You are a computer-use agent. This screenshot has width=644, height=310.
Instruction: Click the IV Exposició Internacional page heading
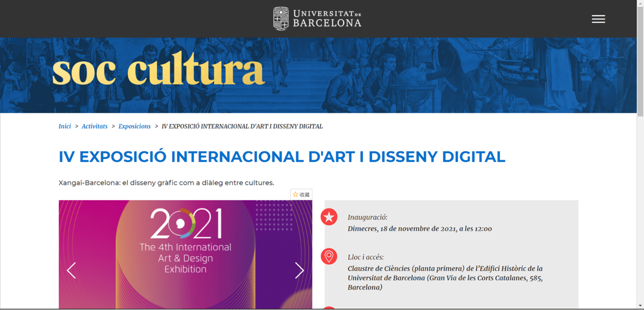282,157
